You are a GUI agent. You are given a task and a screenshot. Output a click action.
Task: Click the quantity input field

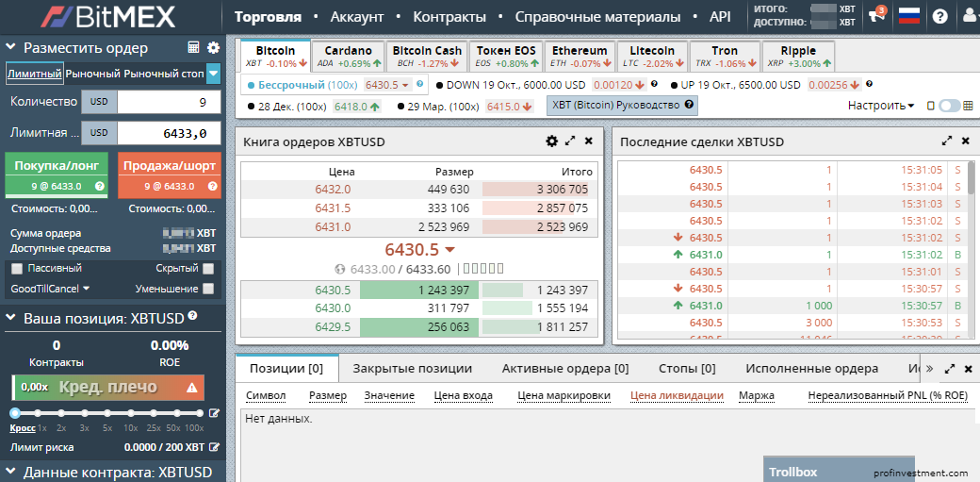point(169,102)
